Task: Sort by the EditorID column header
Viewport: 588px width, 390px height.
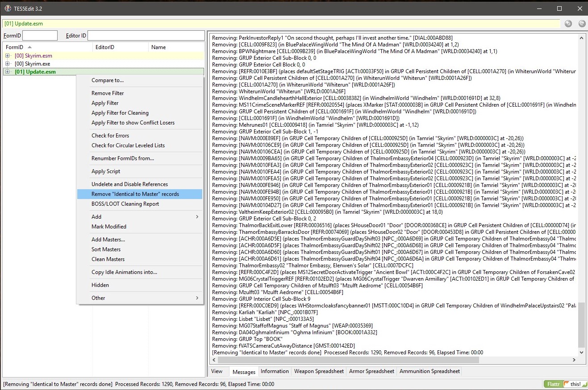Action: (121, 47)
